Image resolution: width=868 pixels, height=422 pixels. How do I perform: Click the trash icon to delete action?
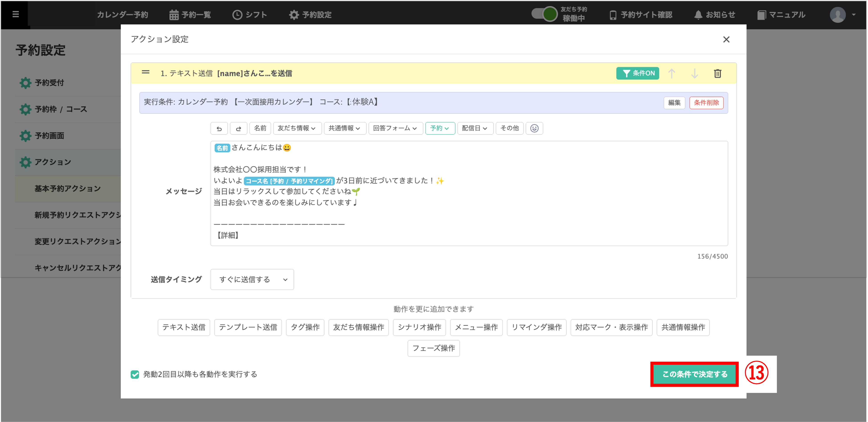[717, 73]
